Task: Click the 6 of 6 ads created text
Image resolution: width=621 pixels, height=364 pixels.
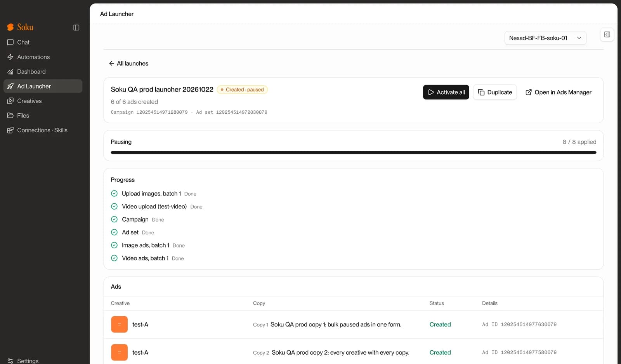Action: (134, 102)
